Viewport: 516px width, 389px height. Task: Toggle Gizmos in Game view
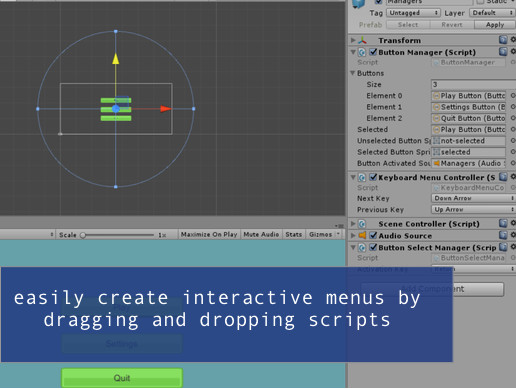point(320,234)
